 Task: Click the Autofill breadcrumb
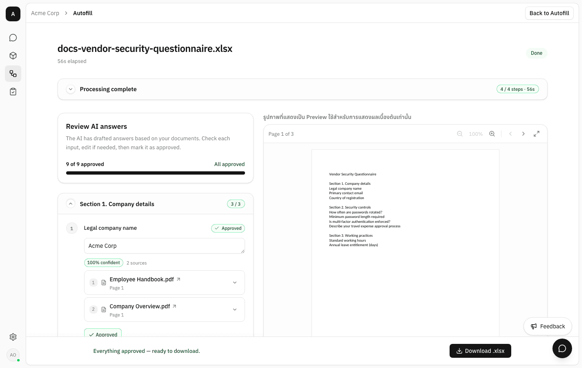pos(82,13)
